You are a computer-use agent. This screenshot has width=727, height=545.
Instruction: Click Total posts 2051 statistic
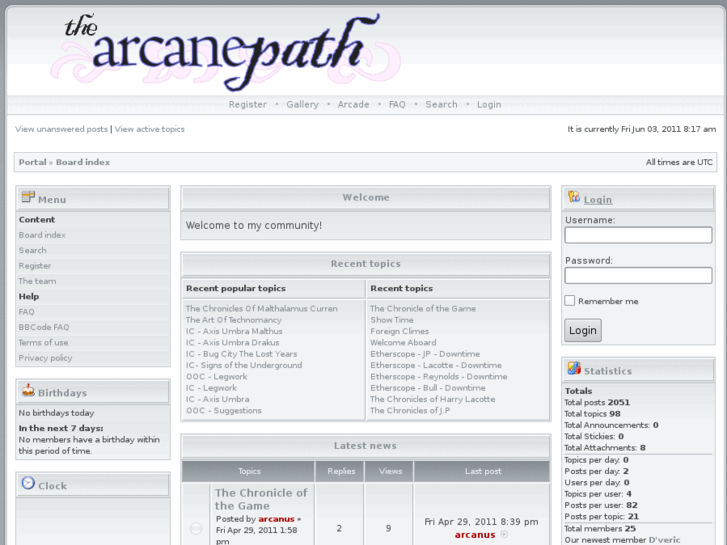(597, 402)
